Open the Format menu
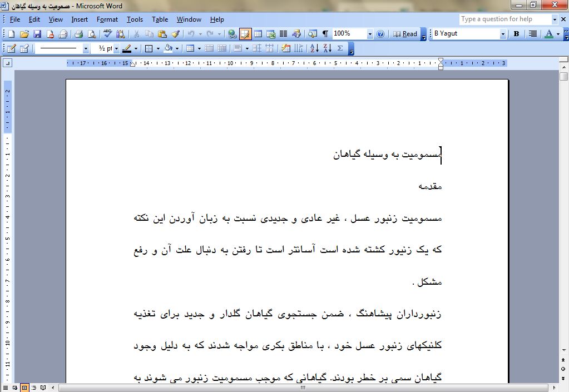569x392 pixels. tap(107, 19)
